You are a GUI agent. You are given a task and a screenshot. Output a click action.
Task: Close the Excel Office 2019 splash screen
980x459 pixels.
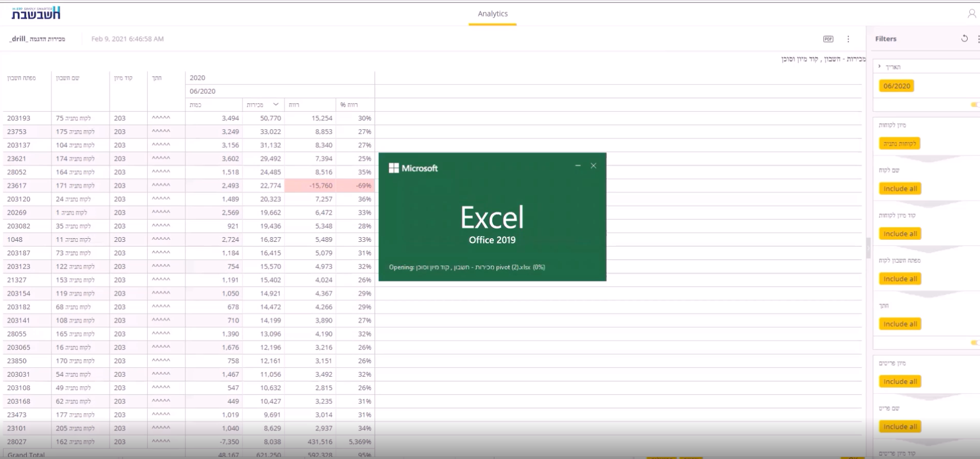(x=593, y=166)
